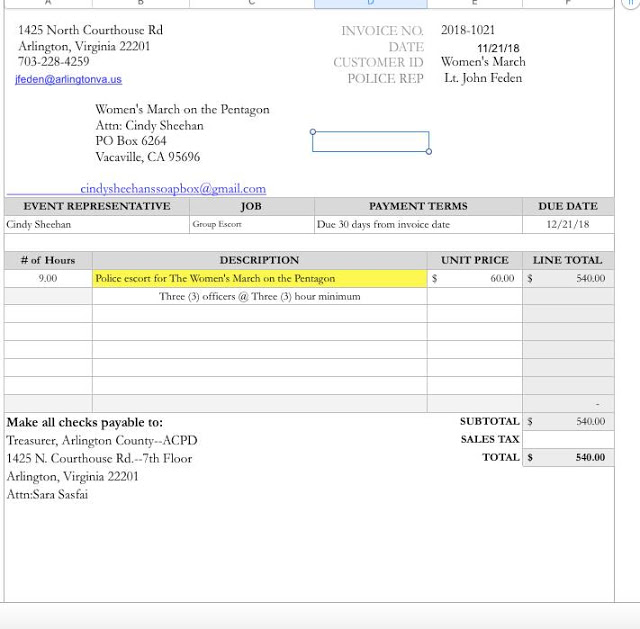Open the jfeden@arlingtonva.us email link

click(68, 79)
